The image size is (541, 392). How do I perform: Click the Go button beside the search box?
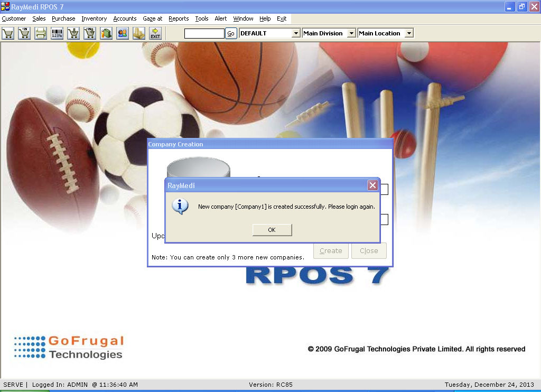click(231, 33)
